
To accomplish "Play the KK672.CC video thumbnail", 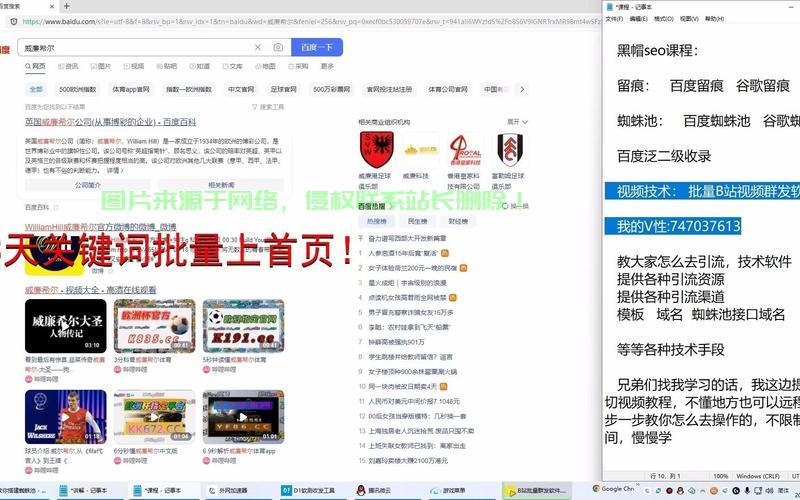I will coord(154,417).
